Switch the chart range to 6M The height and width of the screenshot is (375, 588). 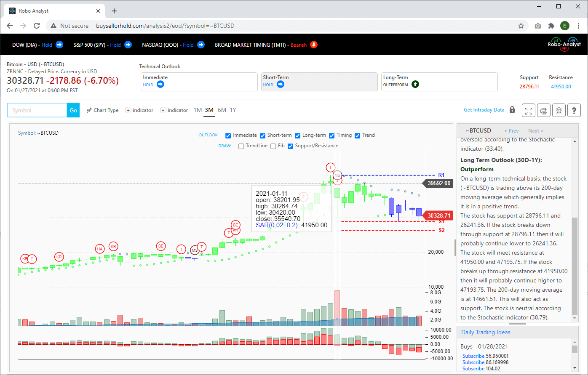point(222,110)
